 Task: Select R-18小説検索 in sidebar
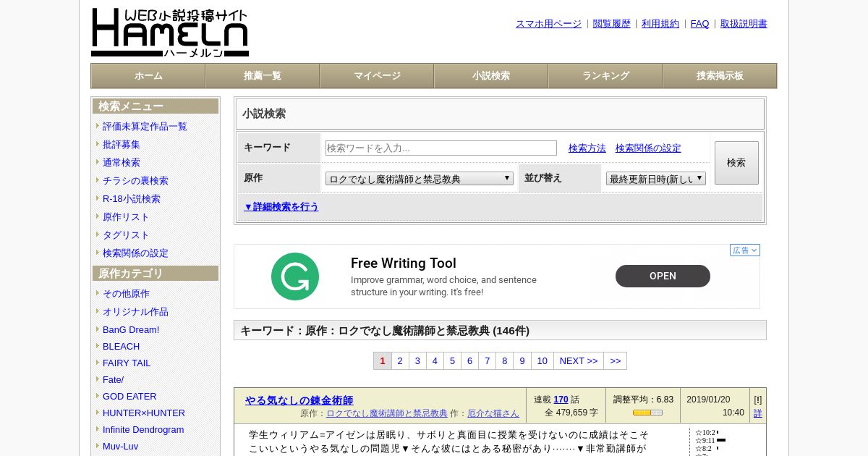click(132, 198)
